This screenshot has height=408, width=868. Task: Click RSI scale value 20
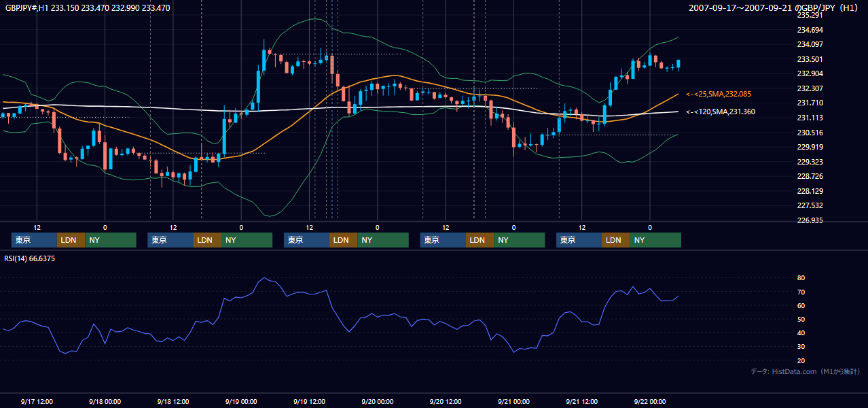coord(801,360)
